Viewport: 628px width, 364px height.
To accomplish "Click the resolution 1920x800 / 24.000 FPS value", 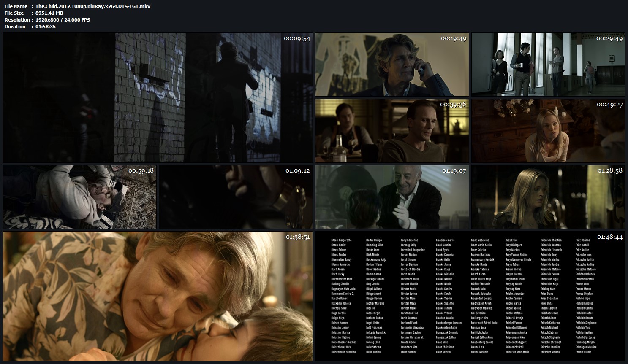I will 63,20.
